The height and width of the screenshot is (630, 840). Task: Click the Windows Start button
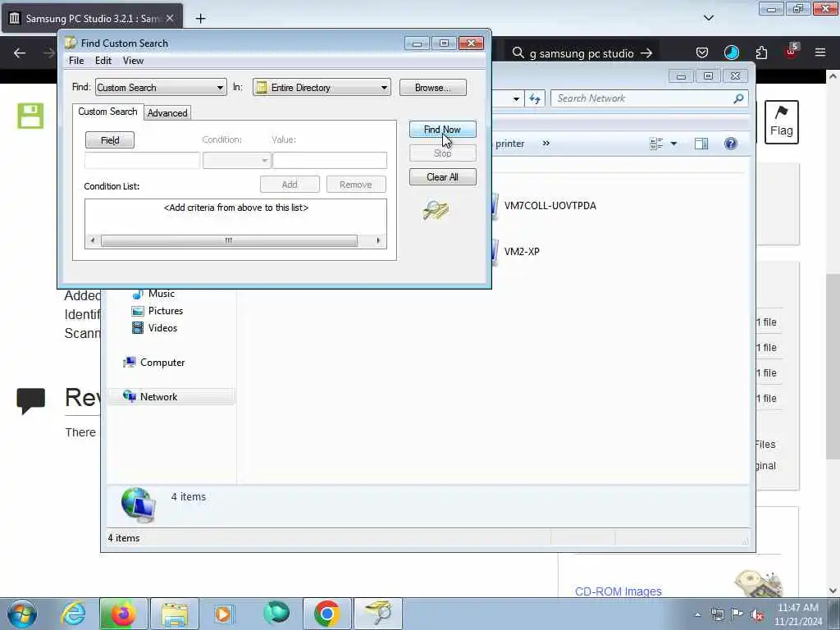click(22, 614)
